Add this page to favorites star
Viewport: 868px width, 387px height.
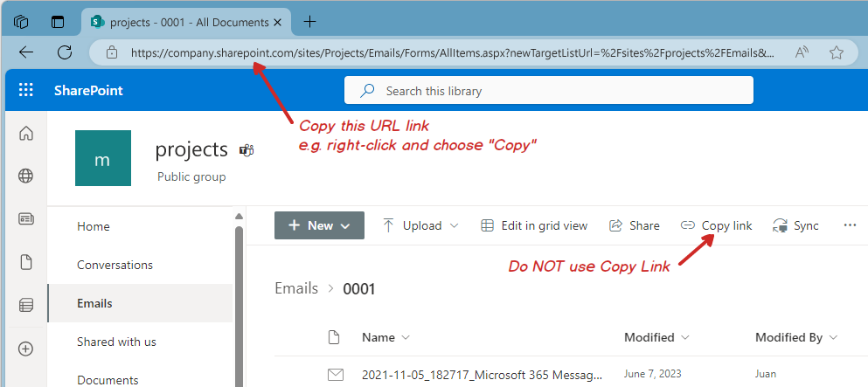click(836, 52)
